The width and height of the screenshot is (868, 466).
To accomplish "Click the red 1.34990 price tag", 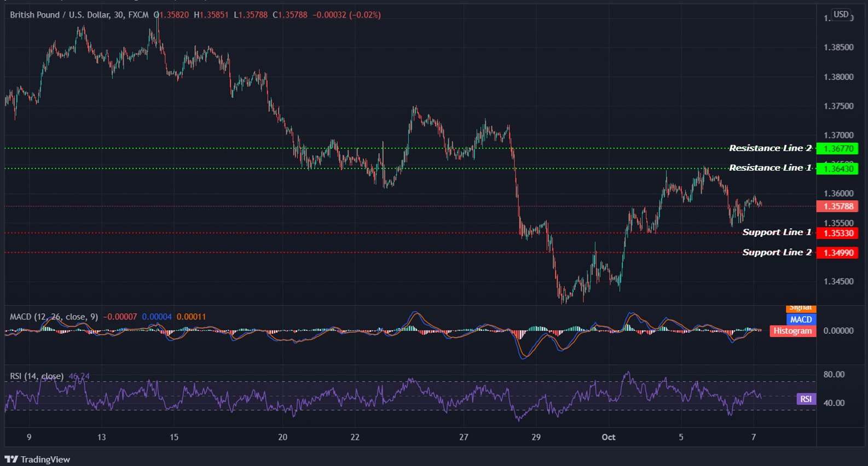I will [837, 253].
